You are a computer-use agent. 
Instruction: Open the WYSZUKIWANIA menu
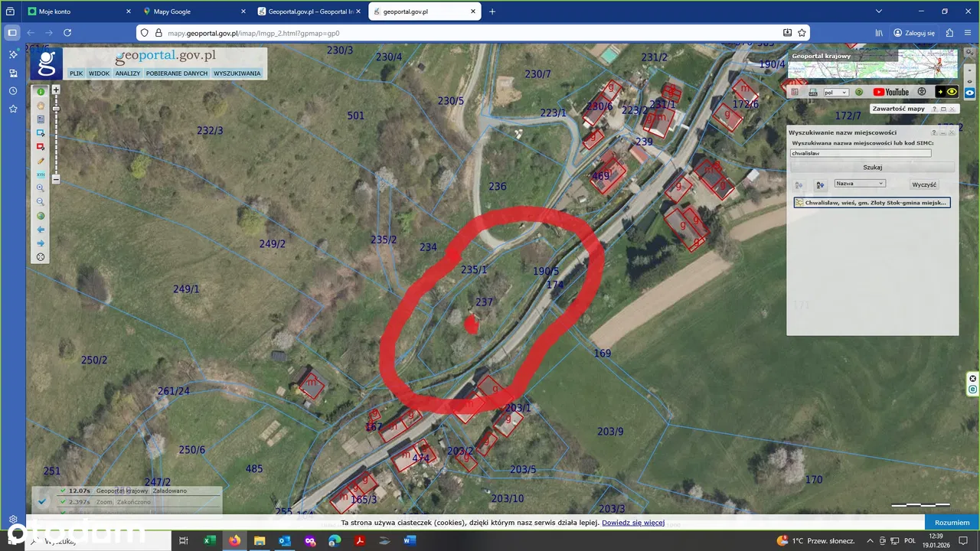237,73
